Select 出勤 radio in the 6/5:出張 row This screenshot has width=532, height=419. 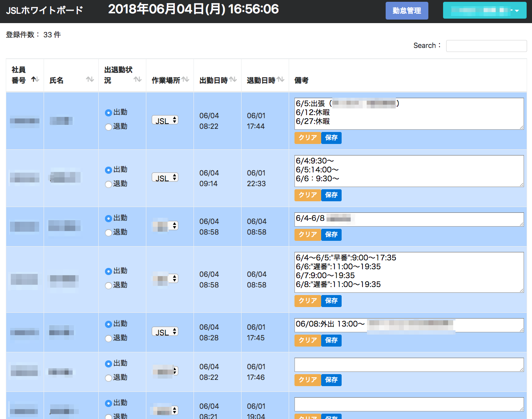(108, 112)
